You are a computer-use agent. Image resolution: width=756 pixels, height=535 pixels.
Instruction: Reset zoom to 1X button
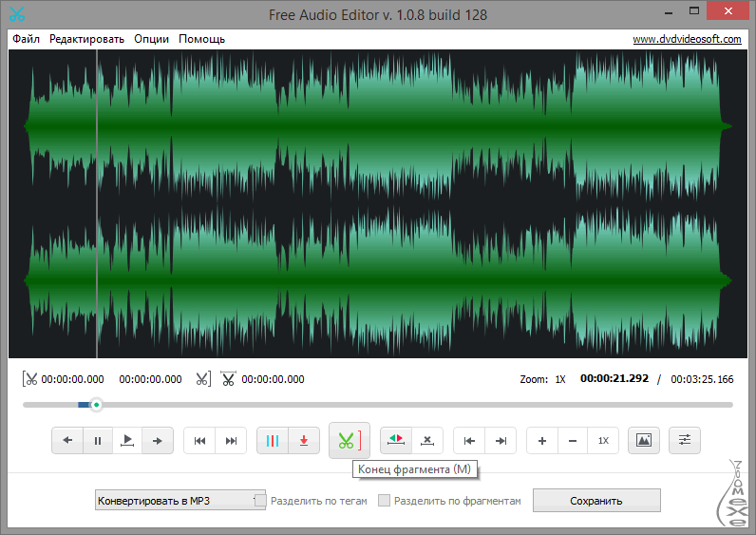pyautogui.click(x=603, y=440)
